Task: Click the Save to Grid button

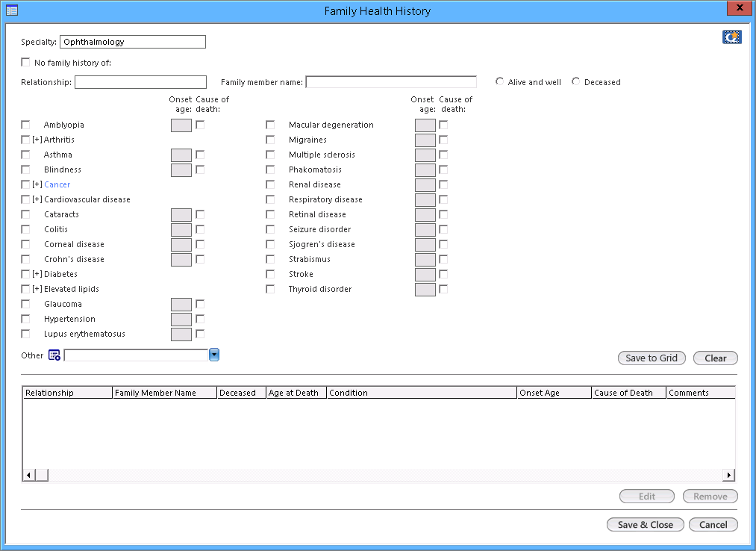Action: [652, 358]
